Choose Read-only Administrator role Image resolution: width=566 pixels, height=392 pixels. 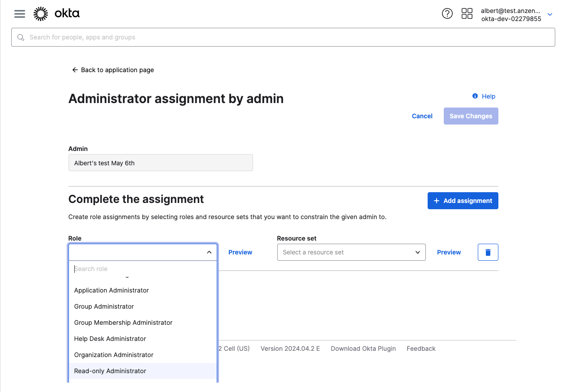pyautogui.click(x=110, y=371)
